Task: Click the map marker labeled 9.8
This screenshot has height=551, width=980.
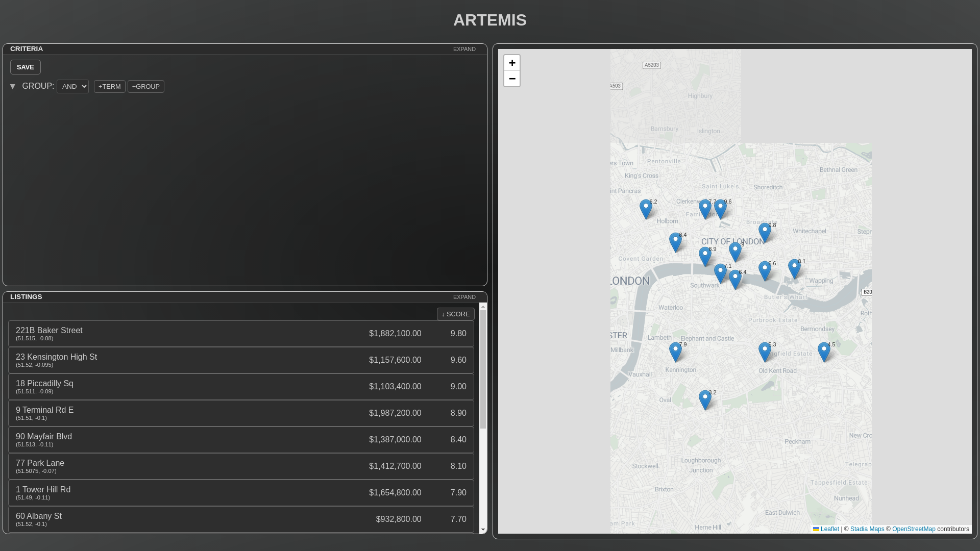Action: pyautogui.click(x=765, y=233)
